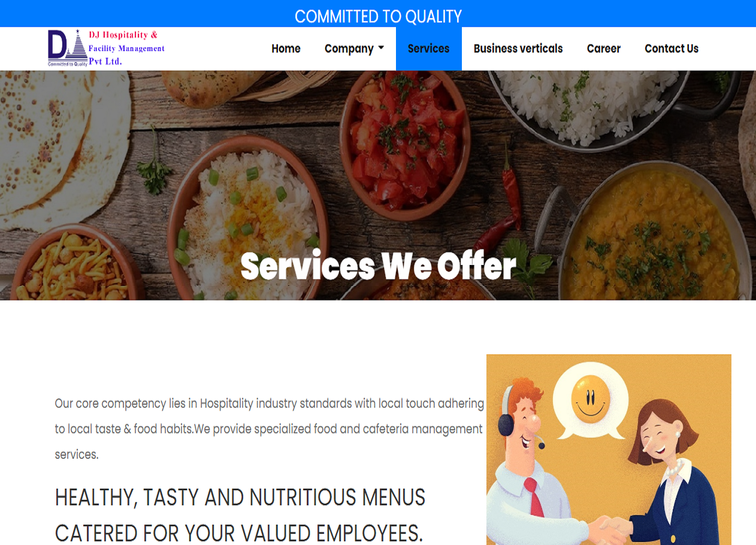The image size is (756, 545).
Task: Click the Services We Offer heading
Action: click(x=378, y=266)
